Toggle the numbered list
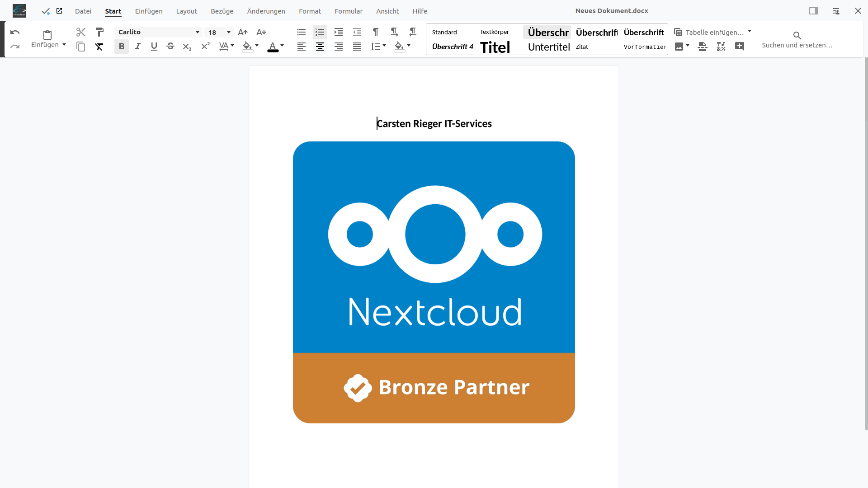 tap(320, 32)
